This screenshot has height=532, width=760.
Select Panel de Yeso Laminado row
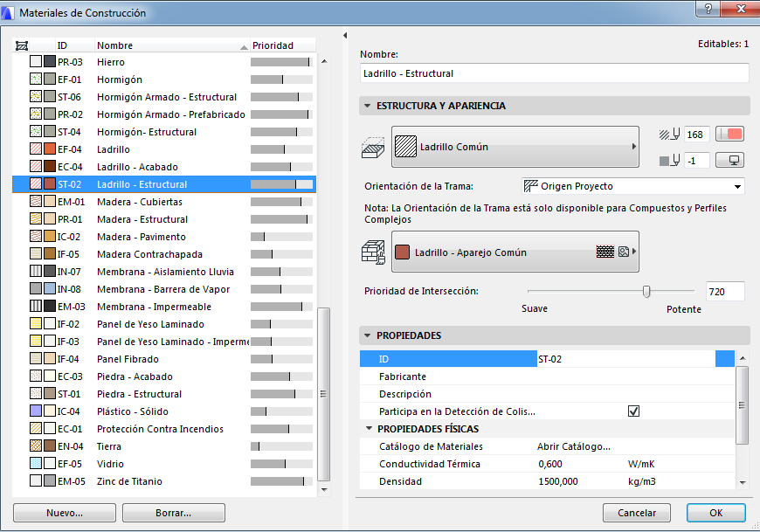(x=164, y=324)
